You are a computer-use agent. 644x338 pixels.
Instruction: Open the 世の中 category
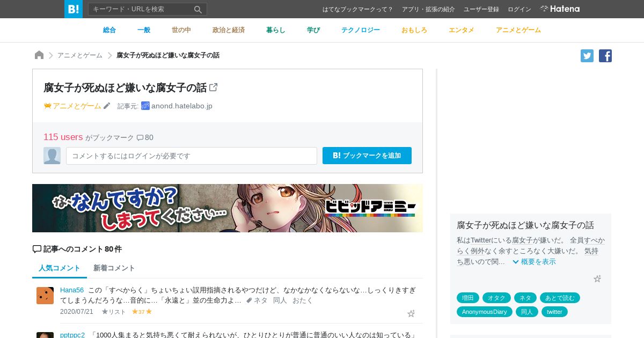181,30
